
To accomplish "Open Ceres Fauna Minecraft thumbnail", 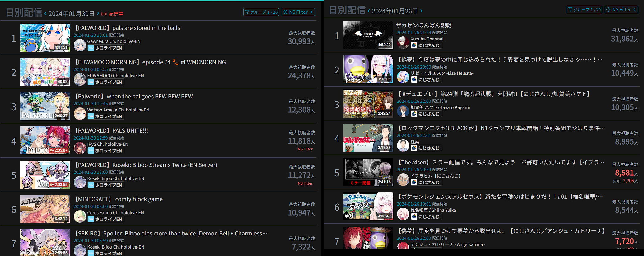I will coord(45,209).
